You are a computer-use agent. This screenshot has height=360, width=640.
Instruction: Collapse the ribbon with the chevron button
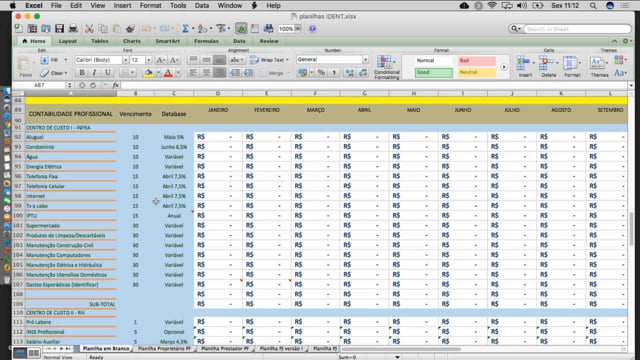(614, 41)
